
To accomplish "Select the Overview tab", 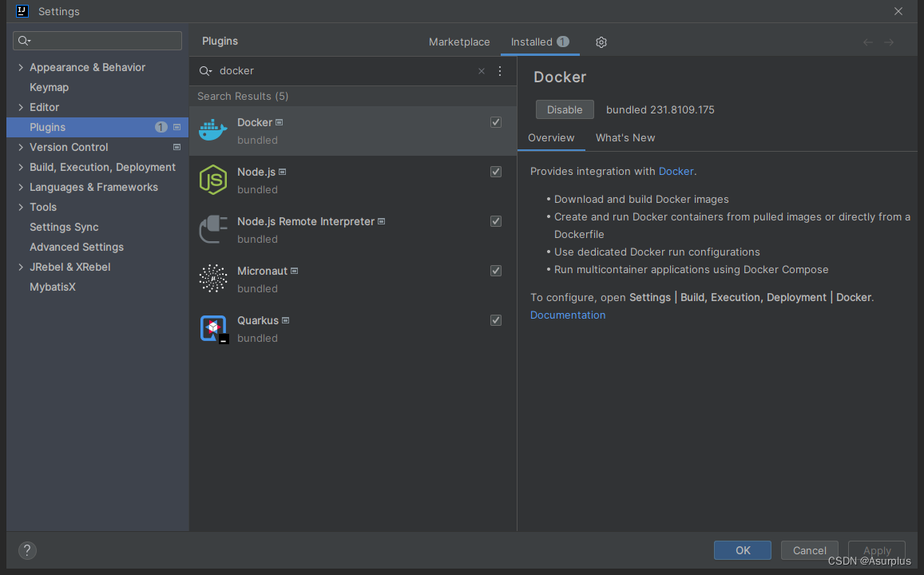I will tap(551, 138).
